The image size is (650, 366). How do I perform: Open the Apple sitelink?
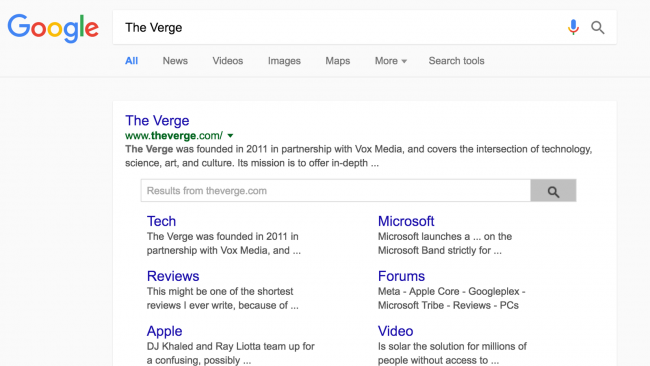coord(164,331)
